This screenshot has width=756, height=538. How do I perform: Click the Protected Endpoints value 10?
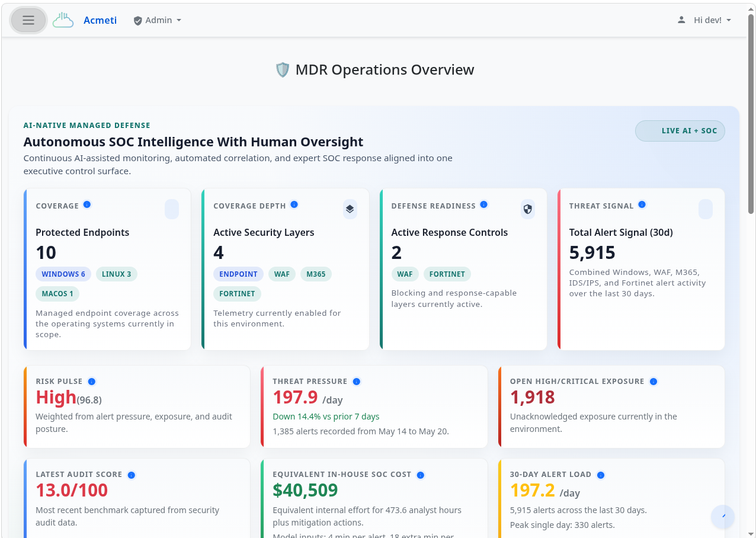46,253
